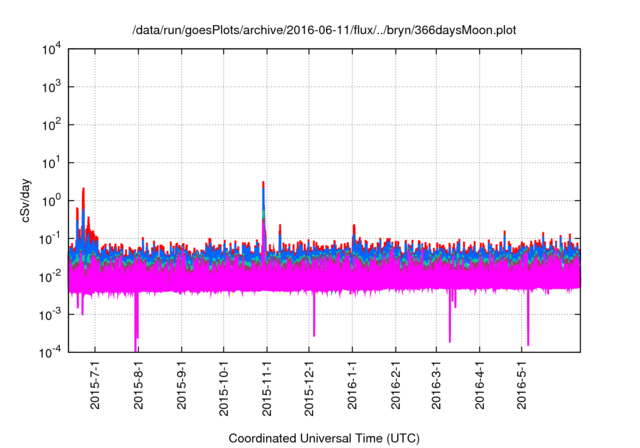Click the Coordinated Universal Time axis label
The height and width of the screenshot is (448, 640).
point(325,438)
